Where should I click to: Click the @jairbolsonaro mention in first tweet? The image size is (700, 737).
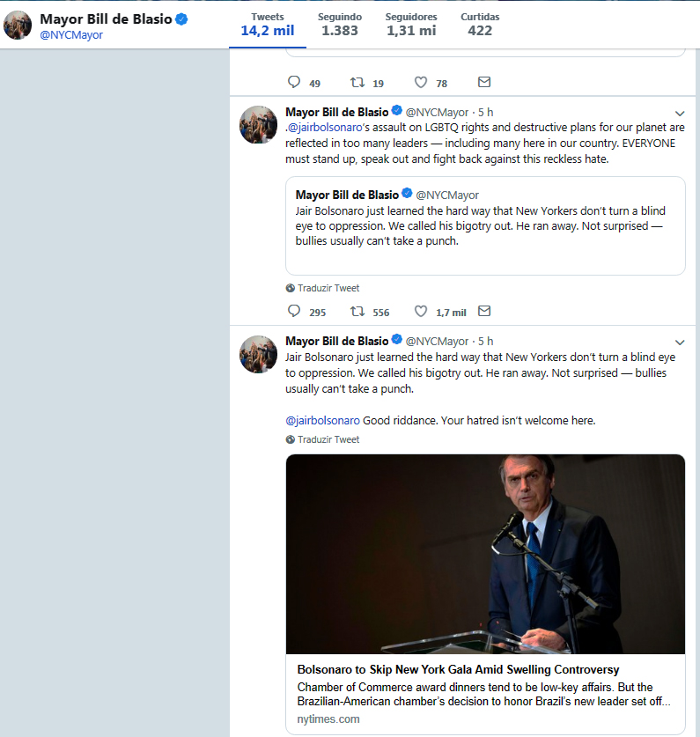[325, 128]
